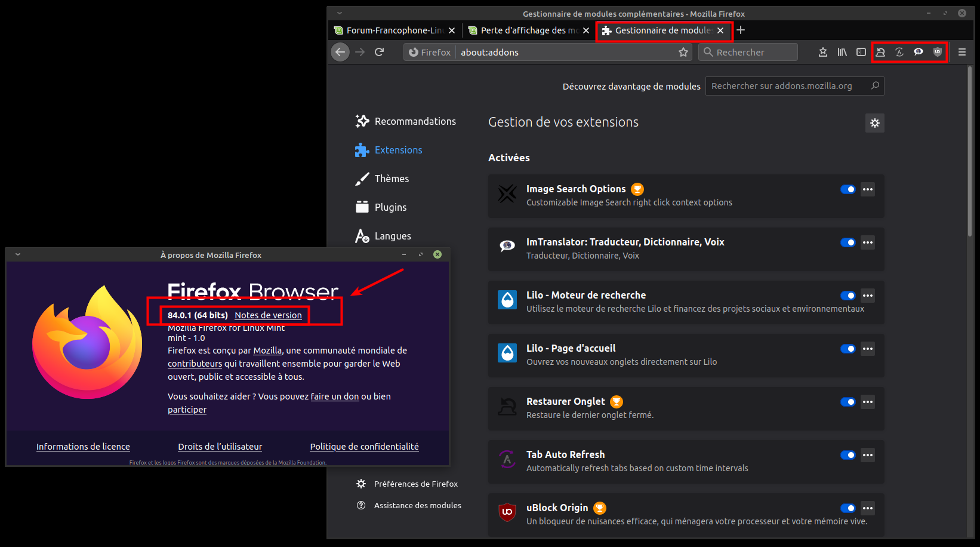The width and height of the screenshot is (980, 547).
Task: Click the uBlock Origin shield icon in list
Action: [x=507, y=512]
